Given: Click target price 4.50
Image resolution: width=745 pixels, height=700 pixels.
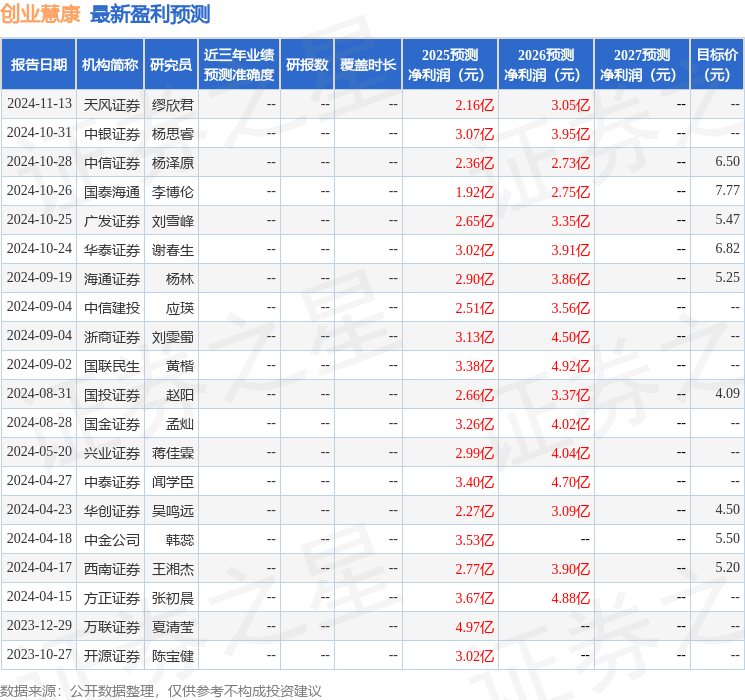Looking at the screenshot, I should (727, 509).
